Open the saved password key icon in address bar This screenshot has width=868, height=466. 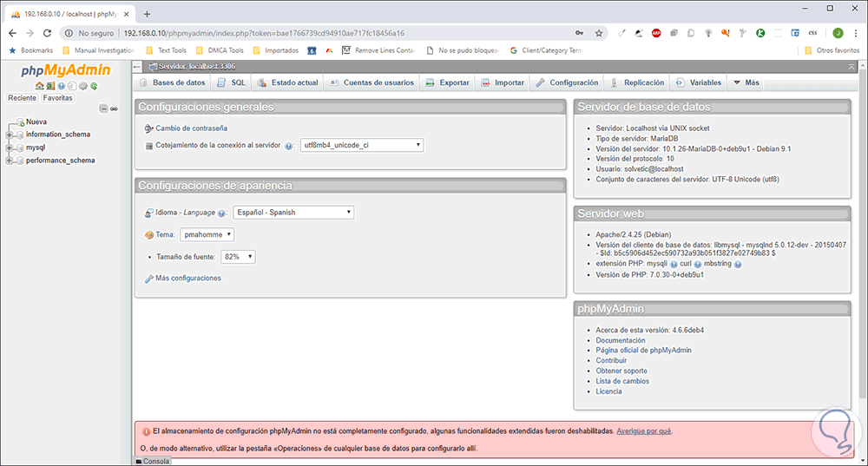click(579, 33)
